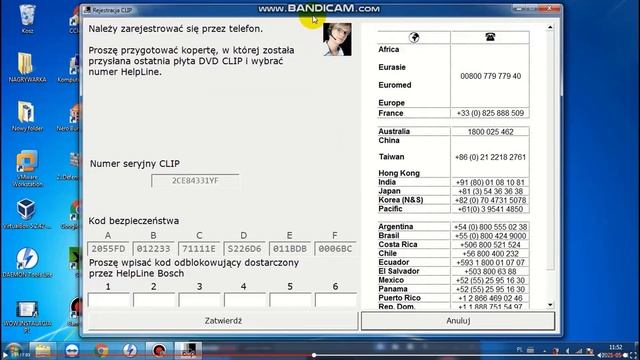Select the Brasil helpline number
The height and width of the screenshot is (360, 640).
click(x=490, y=236)
